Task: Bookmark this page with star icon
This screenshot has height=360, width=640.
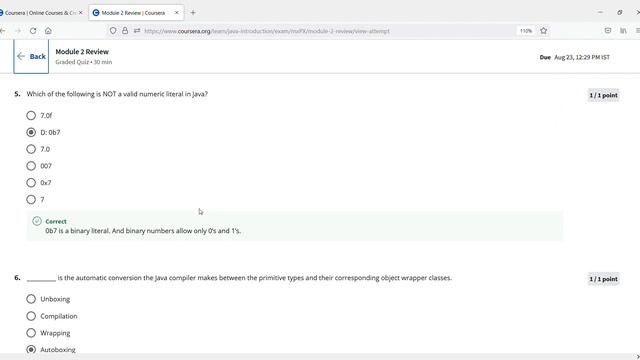Action: tap(544, 31)
